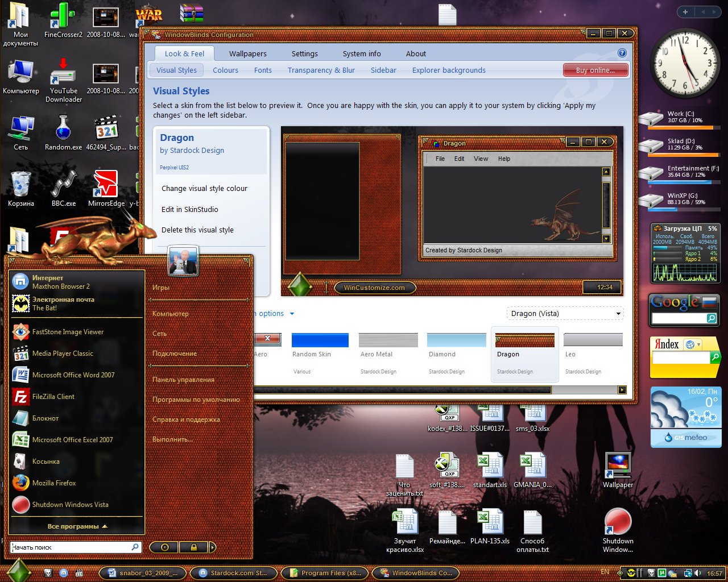Open Random.exe flask icon

click(63, 132)
